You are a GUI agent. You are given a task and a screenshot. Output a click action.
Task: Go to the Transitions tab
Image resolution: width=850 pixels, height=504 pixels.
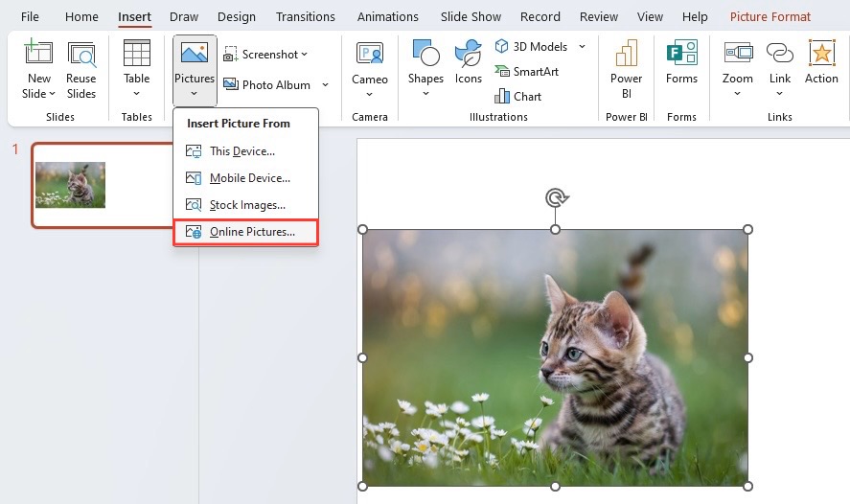pyautogui.click(x=305, y=17)
